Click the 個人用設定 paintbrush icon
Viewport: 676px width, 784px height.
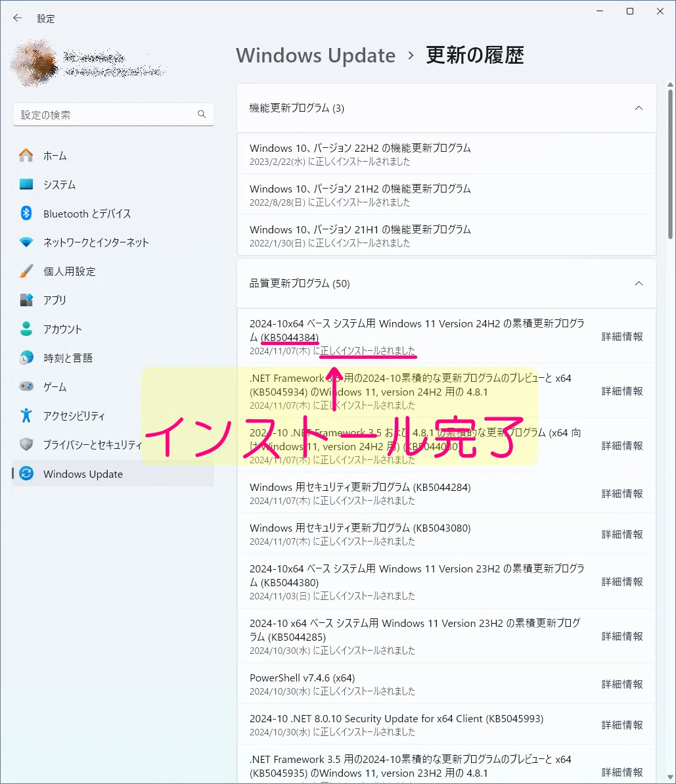coord(26,271)
